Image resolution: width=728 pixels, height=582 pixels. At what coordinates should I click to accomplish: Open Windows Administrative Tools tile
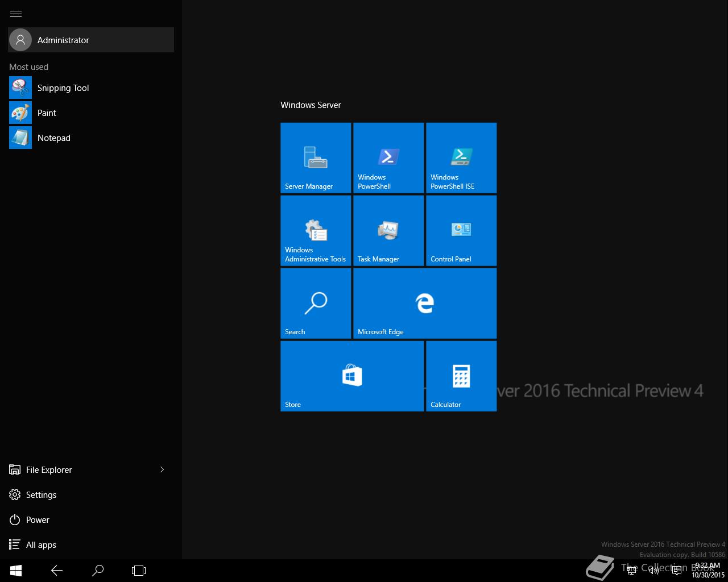coord(316,230)
